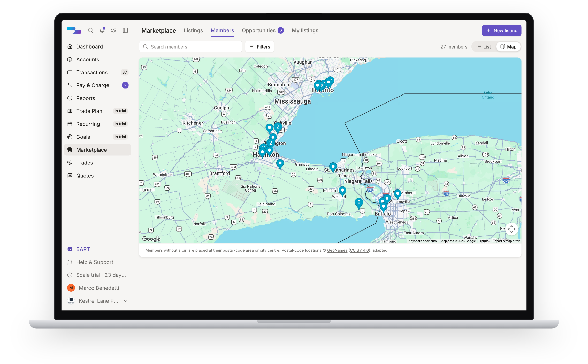
Task: Select Marketplace in the sidebar
Action: pos(97,150)
